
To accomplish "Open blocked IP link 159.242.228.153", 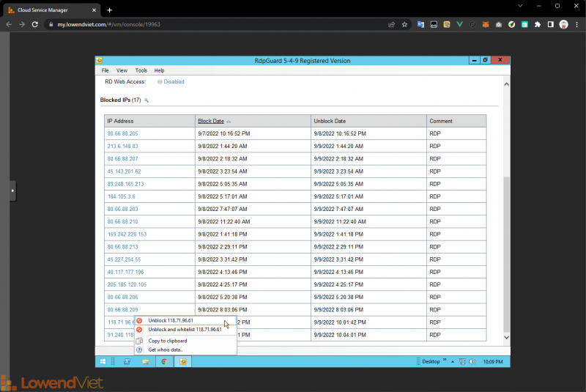I will point(127,234).
